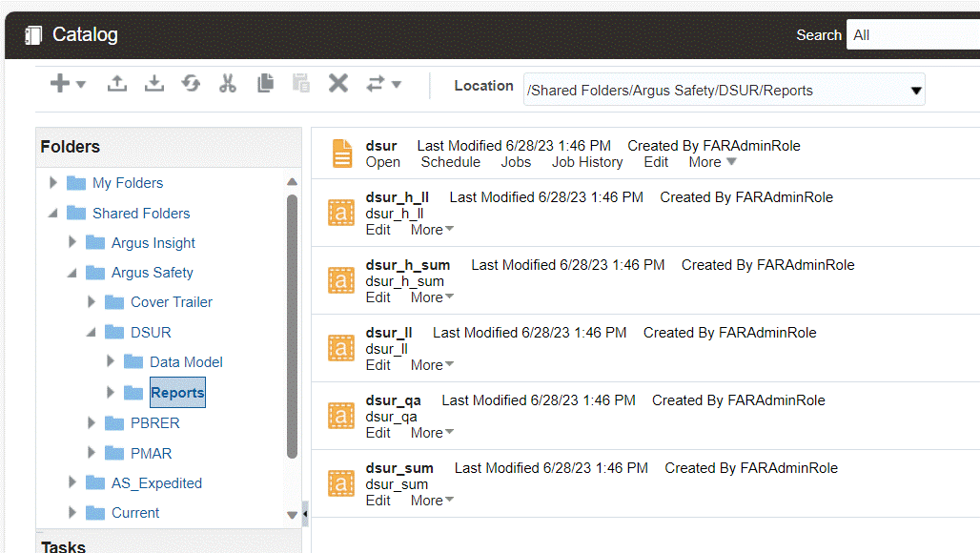Click the Delete (X) toolbar icon
Image resolution: width=980 pixels, height=553 pixels.
pos(338,83)
